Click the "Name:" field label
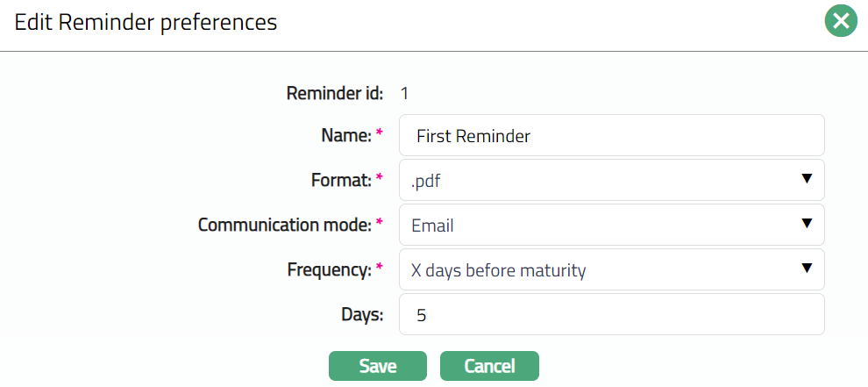Image resolution: width=868 pixels, height=387 pixels. click(346, 135)
